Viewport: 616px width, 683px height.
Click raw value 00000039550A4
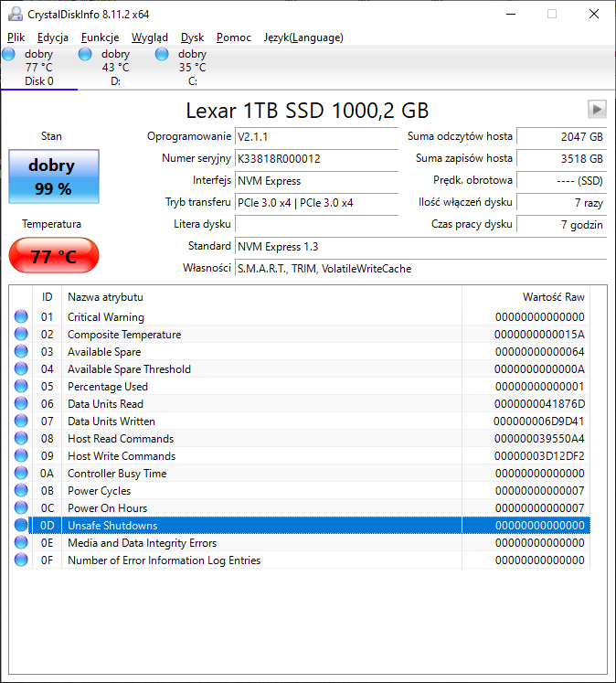pos(539,439)
